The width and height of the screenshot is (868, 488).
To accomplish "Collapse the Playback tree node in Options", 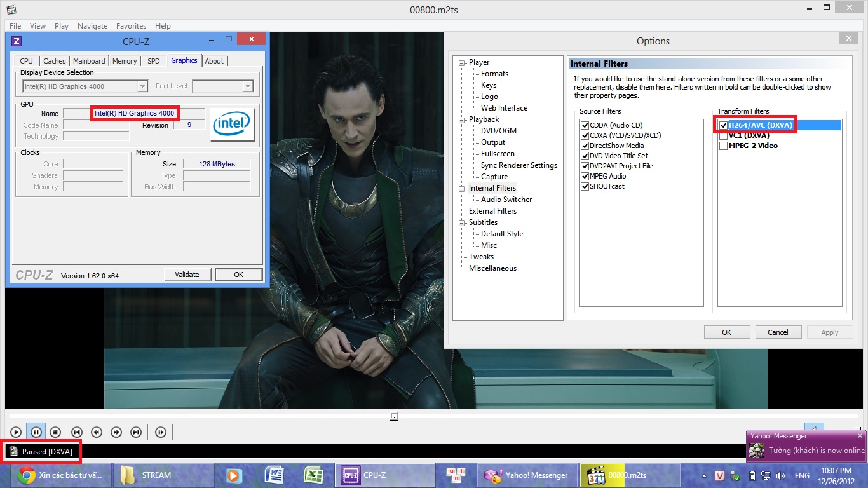I will point(463,119).
